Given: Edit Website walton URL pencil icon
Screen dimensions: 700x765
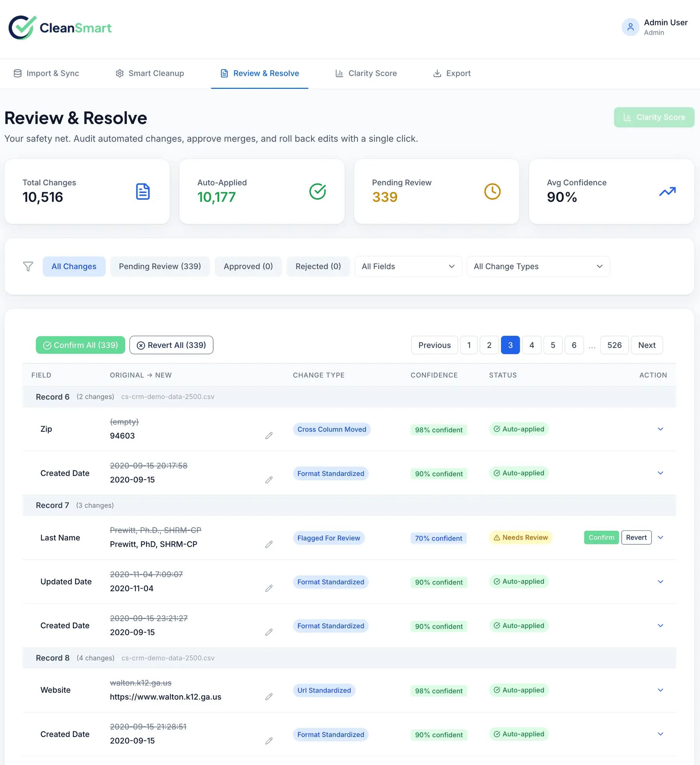Looking at the screenshot, I should [269, 697].
